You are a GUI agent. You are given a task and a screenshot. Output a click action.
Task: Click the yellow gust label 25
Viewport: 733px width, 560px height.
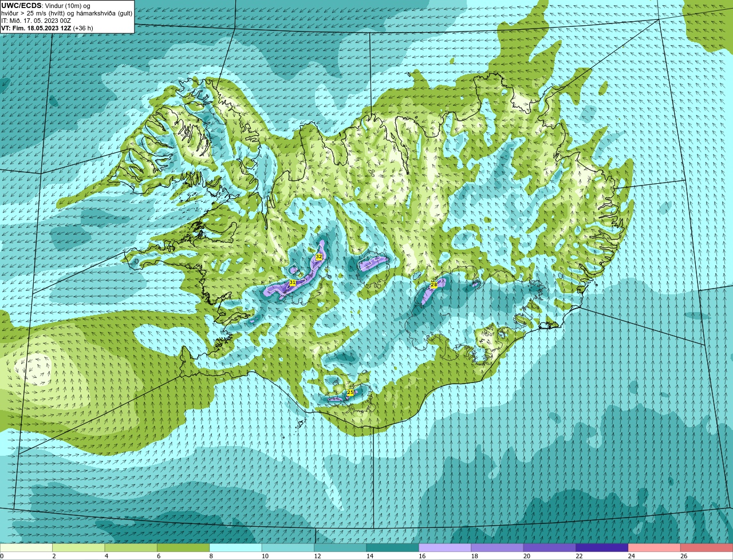click(350, 393)
